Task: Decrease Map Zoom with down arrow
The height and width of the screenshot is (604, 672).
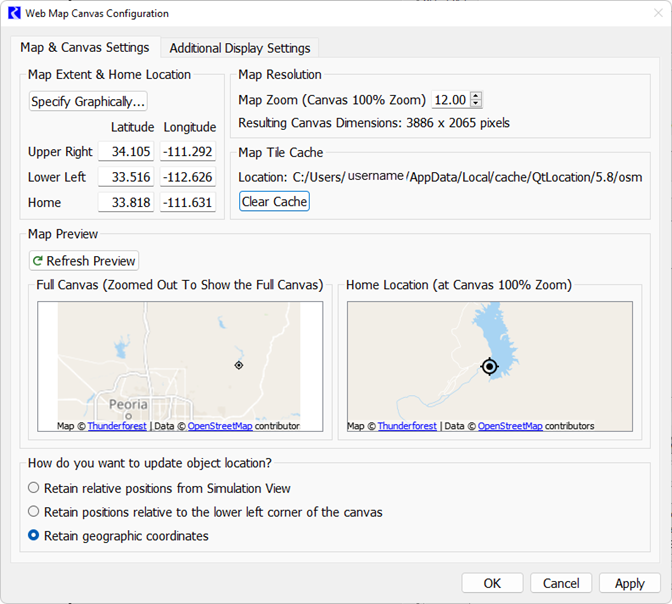Action: coord(476,104)
